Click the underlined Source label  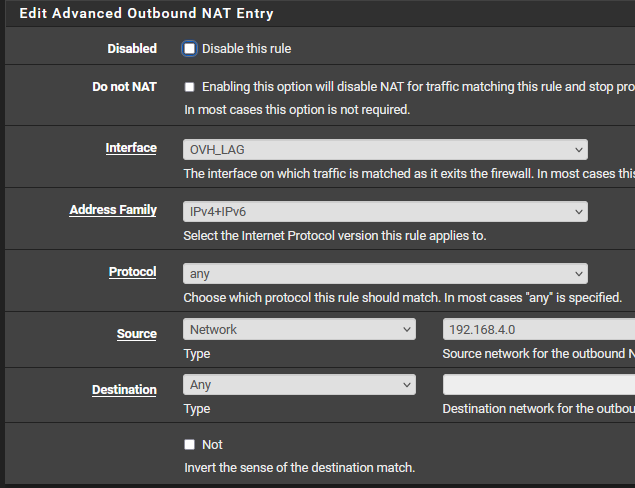[x=136, y=334]
